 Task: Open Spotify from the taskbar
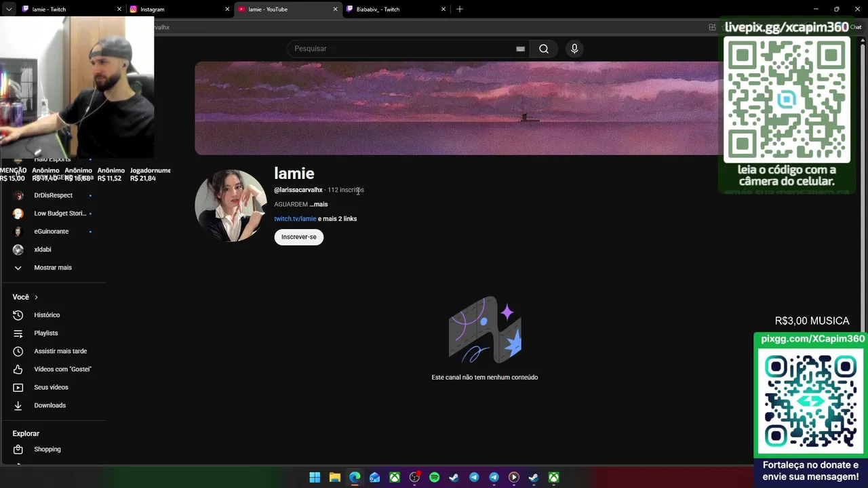pos(434,477)
